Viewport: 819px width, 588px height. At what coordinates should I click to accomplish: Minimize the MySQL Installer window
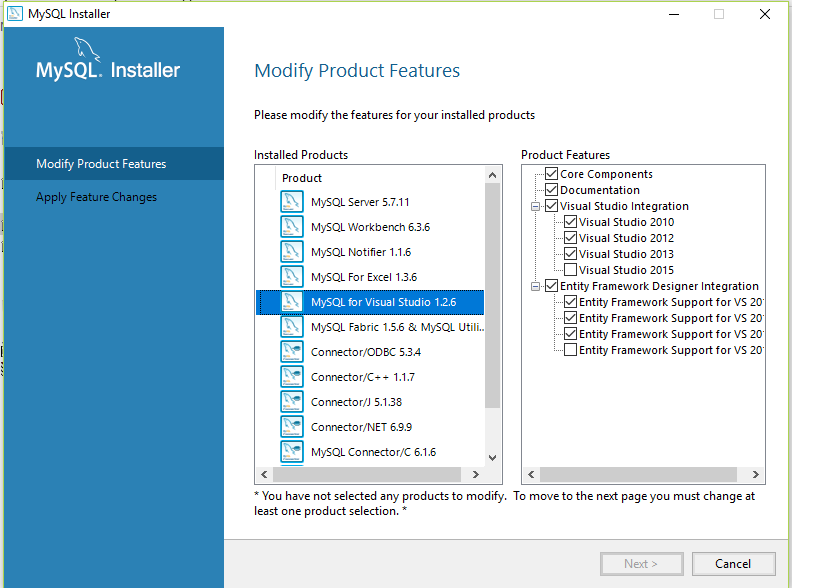click(674, 14)
